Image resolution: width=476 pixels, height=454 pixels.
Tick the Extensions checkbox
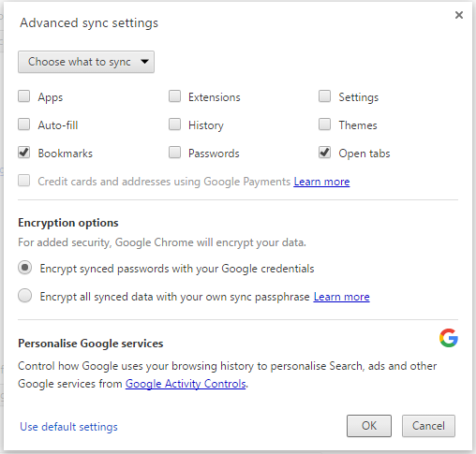tap(174, 96)
